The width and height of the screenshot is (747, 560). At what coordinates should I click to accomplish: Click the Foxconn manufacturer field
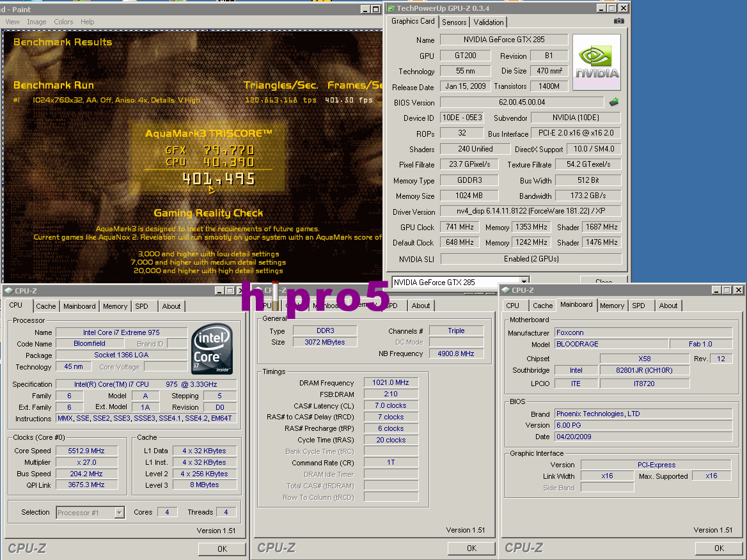pos(643,332)
